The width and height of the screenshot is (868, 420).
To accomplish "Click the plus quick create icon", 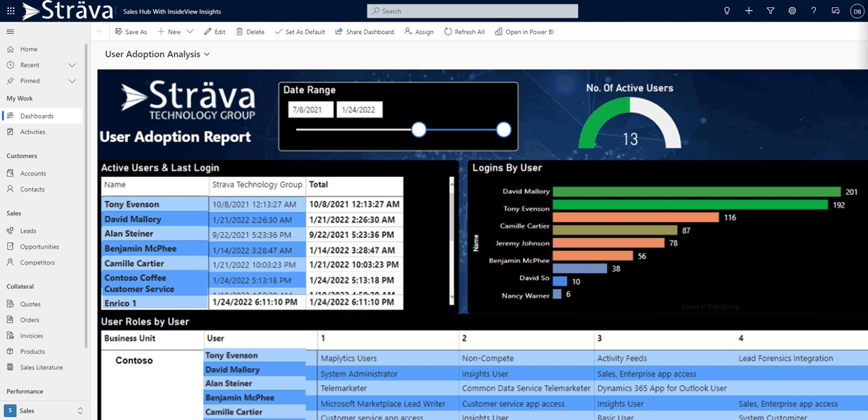I will (x=749, y=11).
